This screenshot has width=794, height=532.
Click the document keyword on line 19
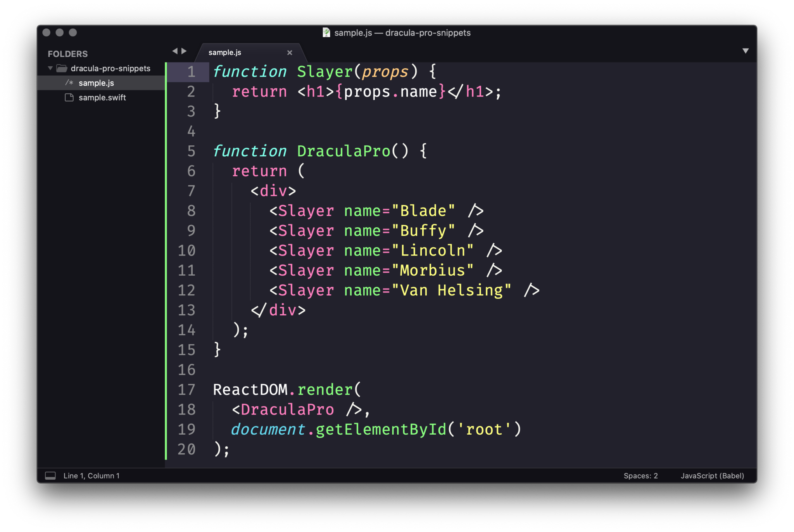268,430
